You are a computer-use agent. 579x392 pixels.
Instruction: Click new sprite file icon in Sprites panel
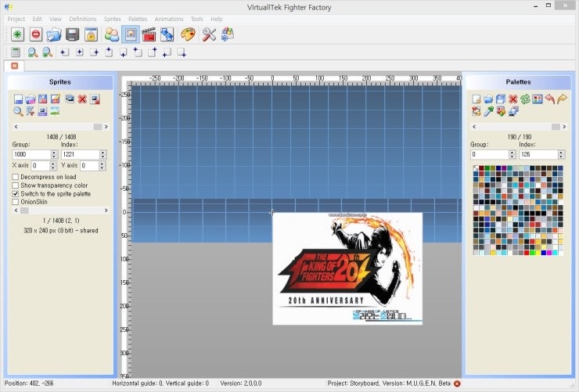pyautogui.click(x=18, y=99)
